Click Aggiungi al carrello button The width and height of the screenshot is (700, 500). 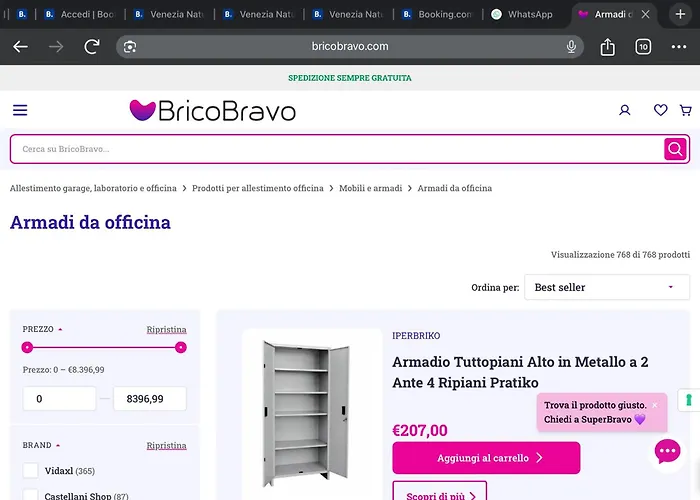(x=486, y=458)
